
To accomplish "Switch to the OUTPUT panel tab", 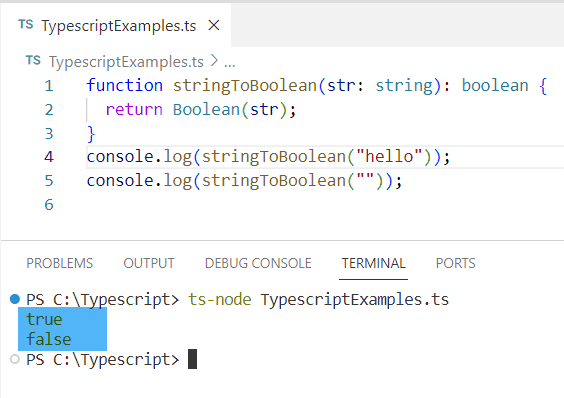I will click(x=149, y=263).
